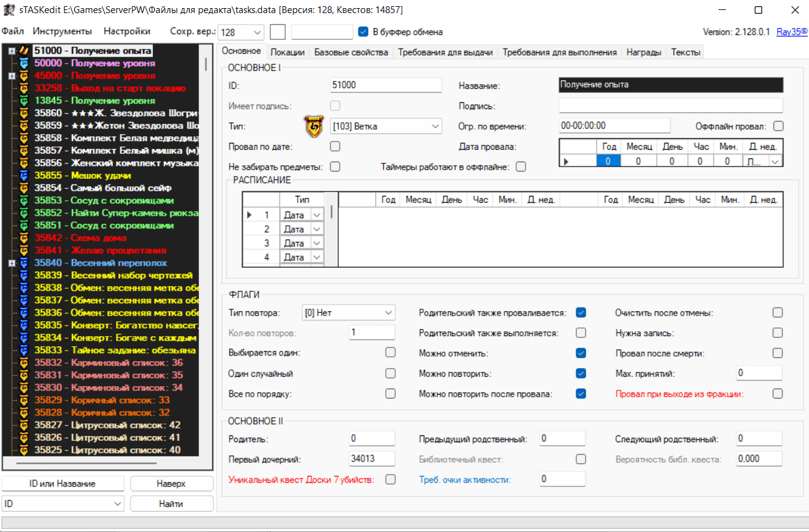Disable the 'Можно отменить' checkbox
Viewport: 809px width, 532px height.
pos(581,353)
